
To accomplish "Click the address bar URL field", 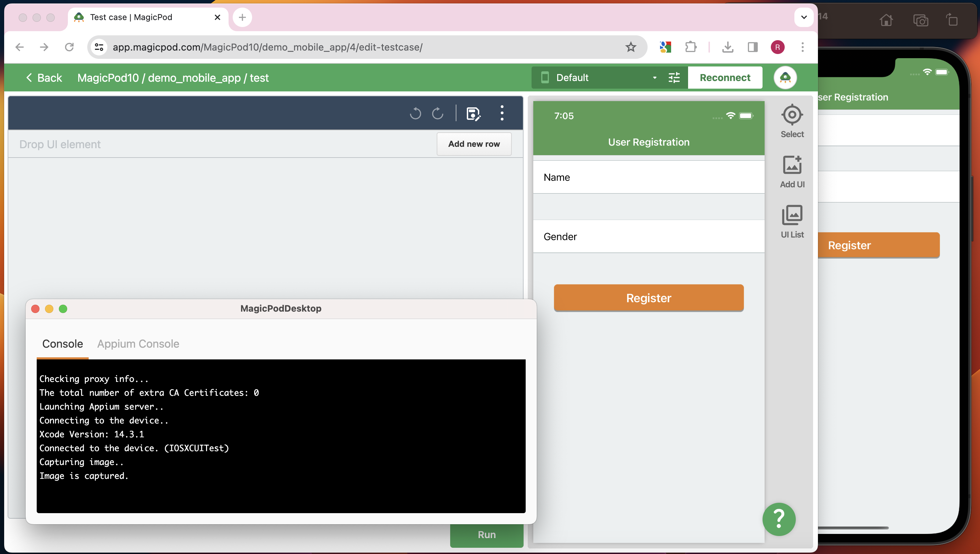I will coord(367,47).
